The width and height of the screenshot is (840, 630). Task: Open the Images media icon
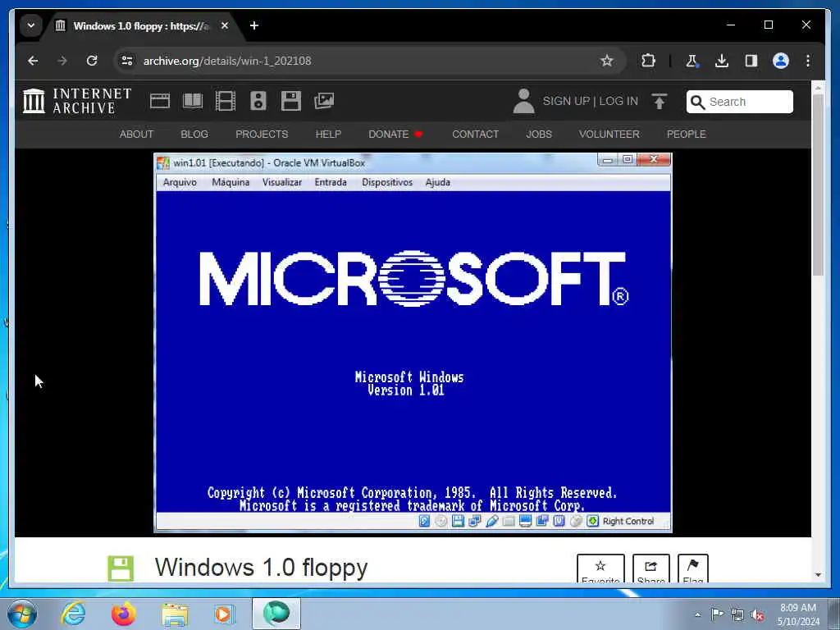coord(324,101)
